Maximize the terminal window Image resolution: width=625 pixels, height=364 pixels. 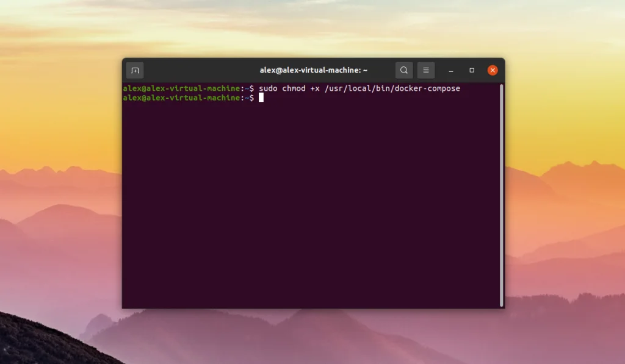coord(471,70)
